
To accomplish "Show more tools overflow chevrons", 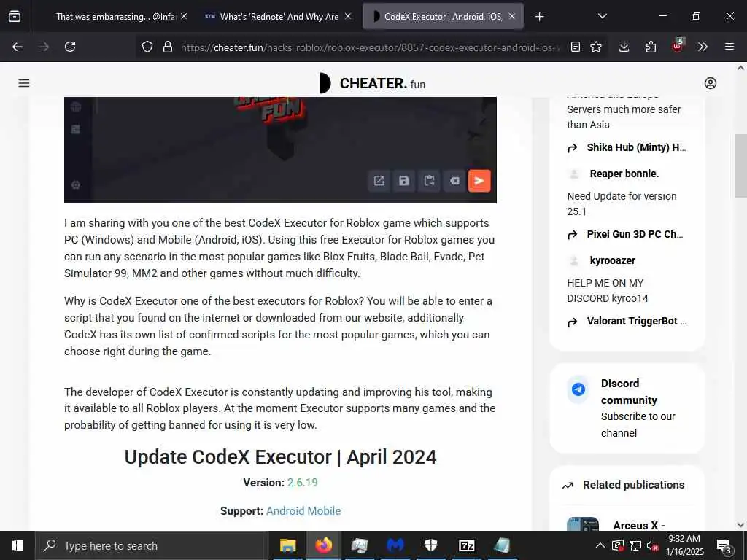I will (x=703, y=47).
